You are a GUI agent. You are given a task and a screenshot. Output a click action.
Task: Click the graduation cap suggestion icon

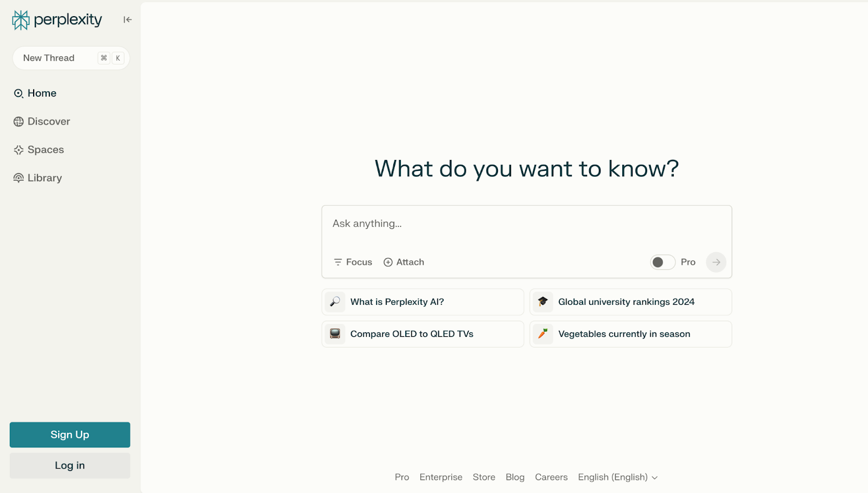[x=543, y=302]
